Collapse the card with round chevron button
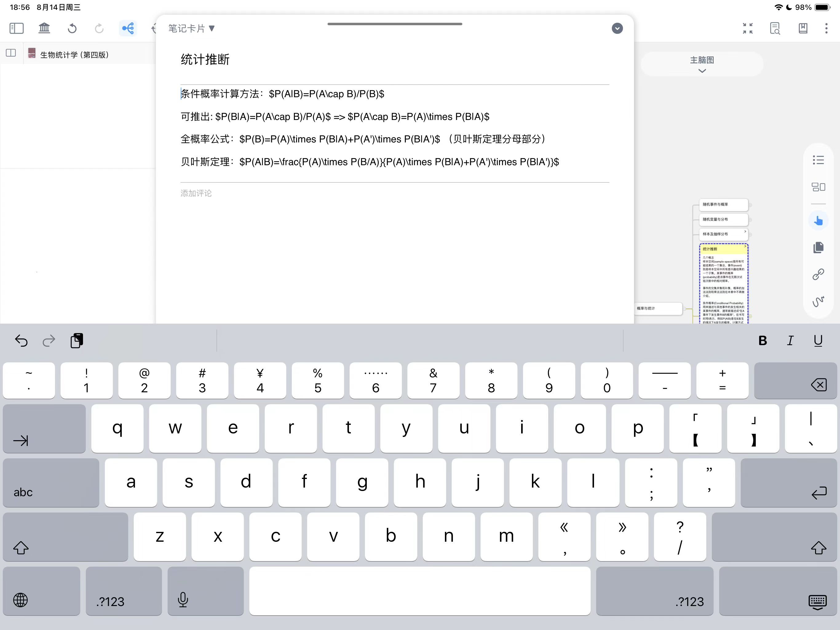This screenshot has width=840, height=630. 617,29
